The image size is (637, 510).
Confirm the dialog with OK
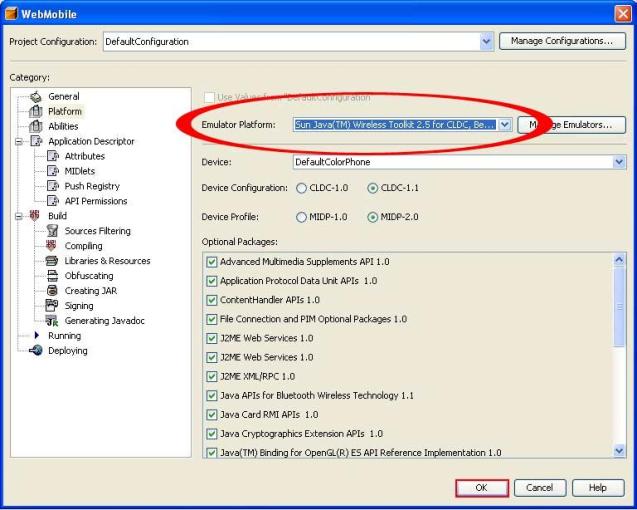click(x=482, y=488)
